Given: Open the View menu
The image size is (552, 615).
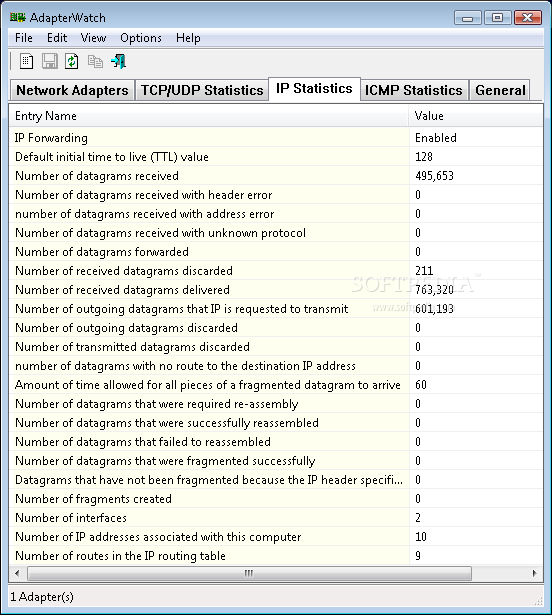Looking at the screenshot, I should pos(93,38).
